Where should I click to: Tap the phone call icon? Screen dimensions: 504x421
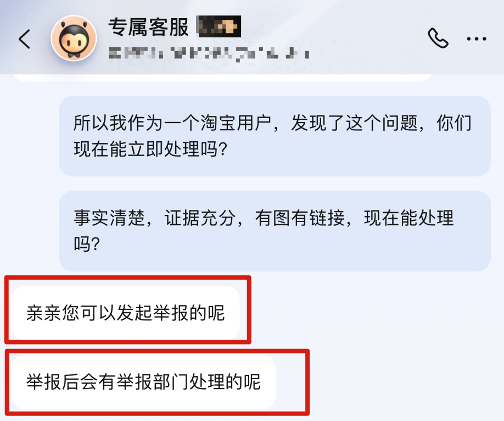tap(438, 38)
